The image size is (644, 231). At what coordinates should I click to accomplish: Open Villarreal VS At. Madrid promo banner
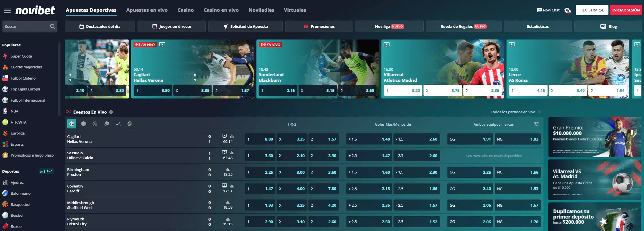tap(595, 179)
